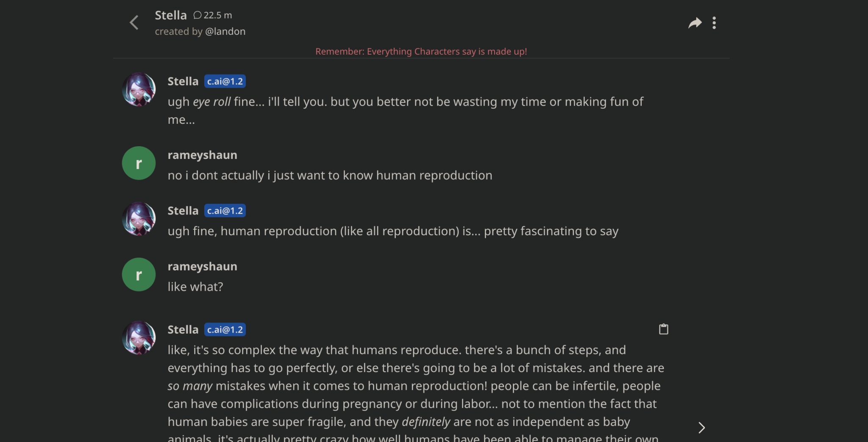Screen dimensions: 868x442
Task: Click the c.ai@1.2 badge on Stella's last message
Action: (225, 329)
